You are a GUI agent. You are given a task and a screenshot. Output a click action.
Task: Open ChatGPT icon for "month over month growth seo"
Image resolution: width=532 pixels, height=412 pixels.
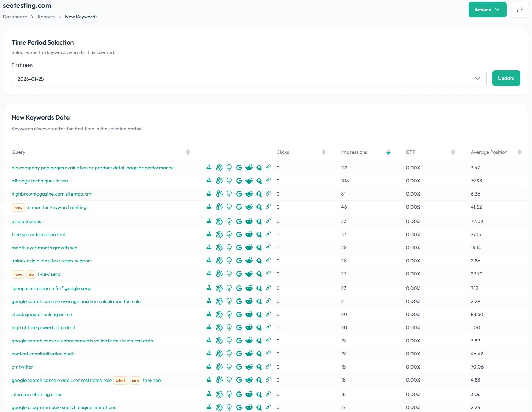click(219, 247)
